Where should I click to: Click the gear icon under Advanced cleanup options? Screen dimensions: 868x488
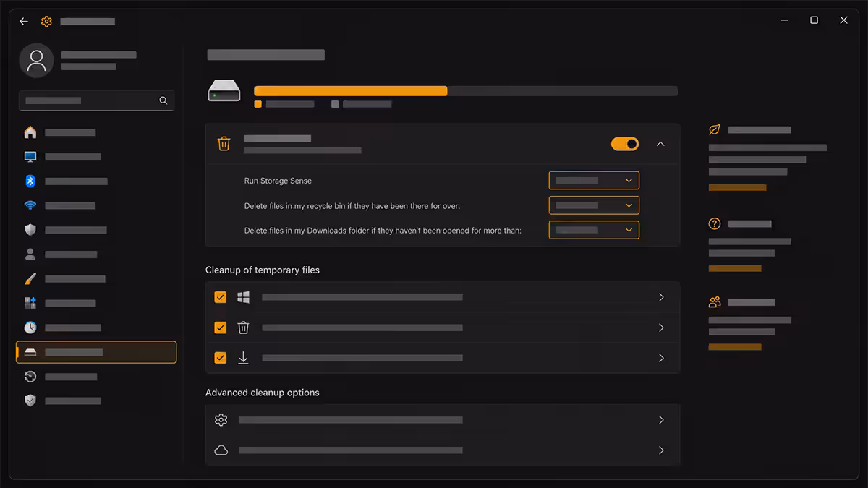(x=221, y=420)
